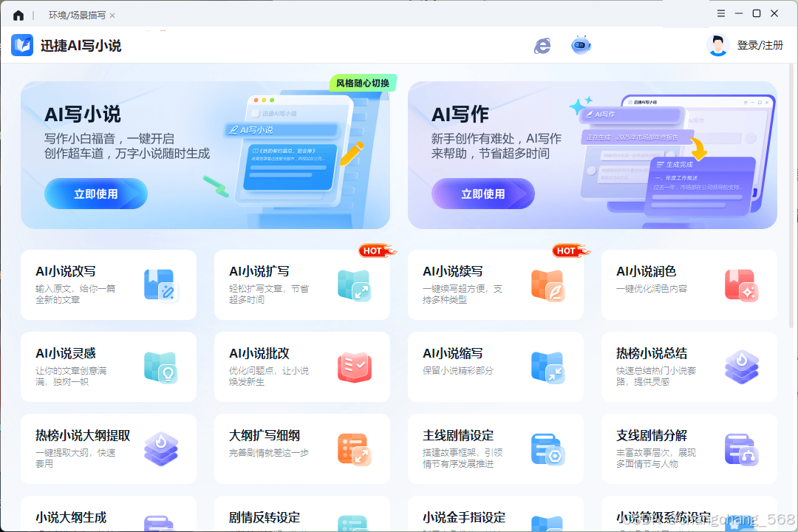Screen dimensions: 798x532
Task: Open 小说金手指设定 card title
Action: point(463,517)
